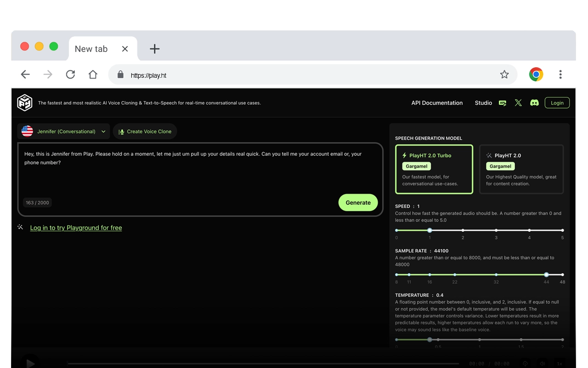Click the site lock icon
The width and height of the screenshot is (588, 368).
tap(120, 75)
